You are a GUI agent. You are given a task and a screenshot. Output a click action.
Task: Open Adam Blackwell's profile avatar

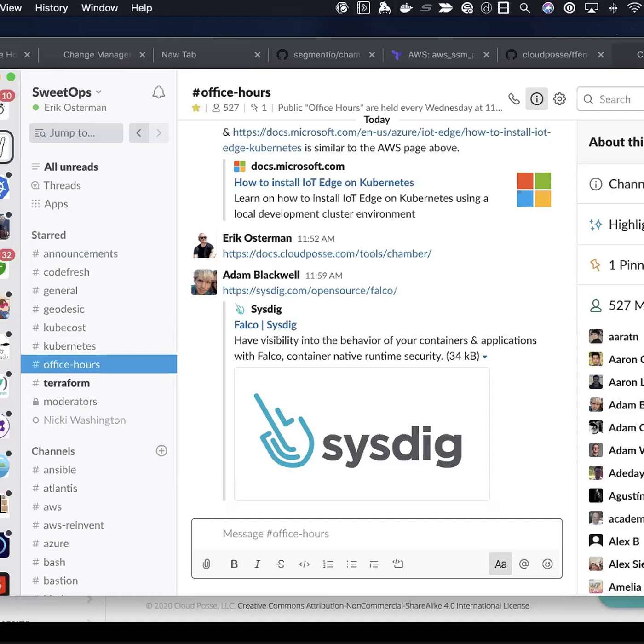(204, 282)
